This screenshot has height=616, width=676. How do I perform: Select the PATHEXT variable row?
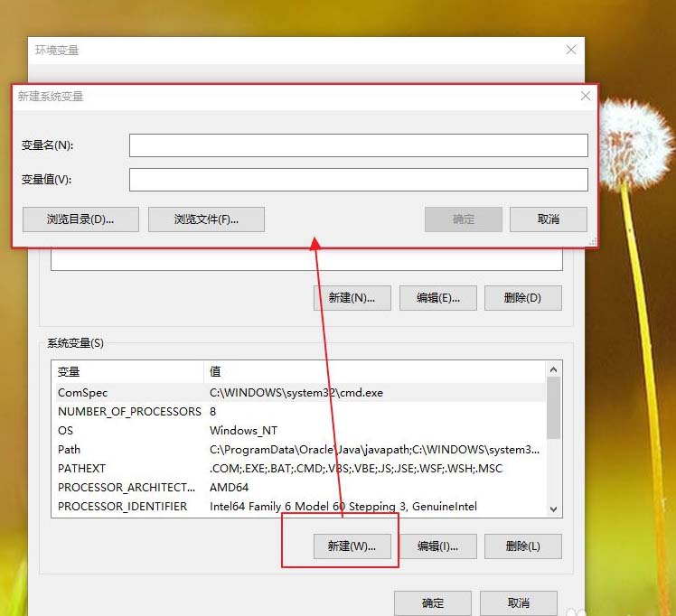[299, 468]
